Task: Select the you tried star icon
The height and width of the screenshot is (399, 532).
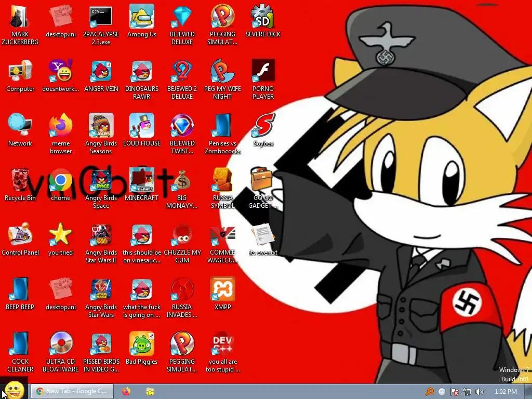Action: (x=60, y=235)
